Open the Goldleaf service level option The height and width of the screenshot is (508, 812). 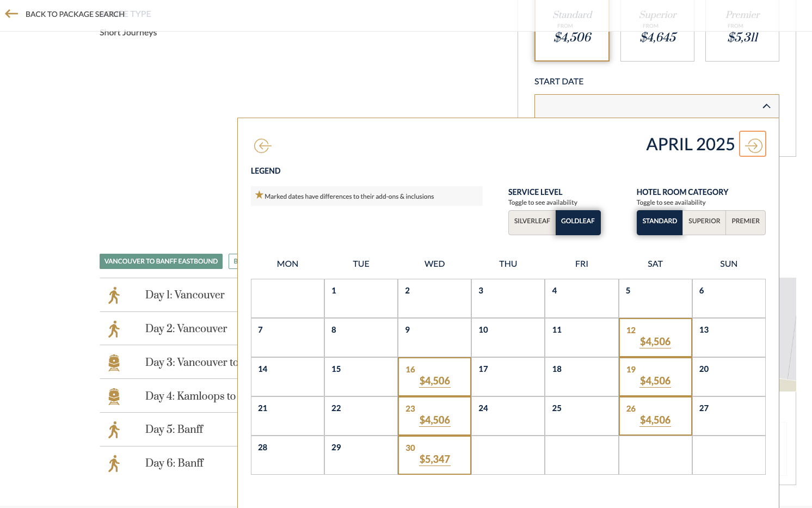578,221
